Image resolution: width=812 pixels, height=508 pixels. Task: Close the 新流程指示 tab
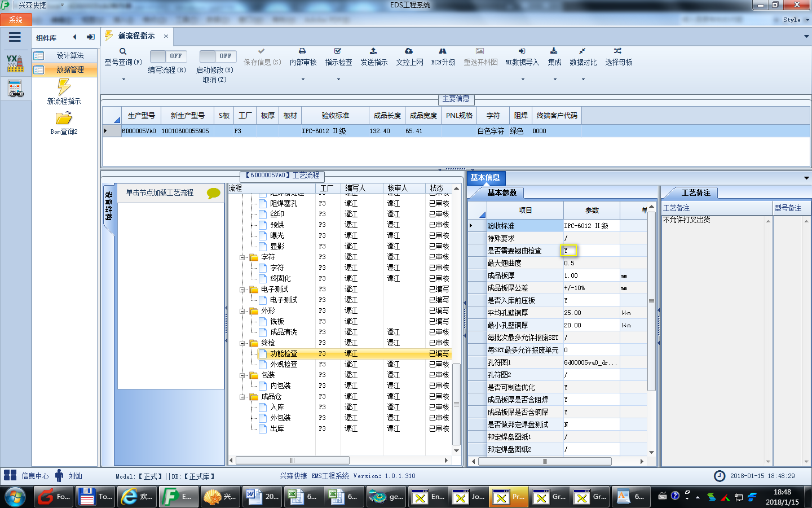pos(166,36)
